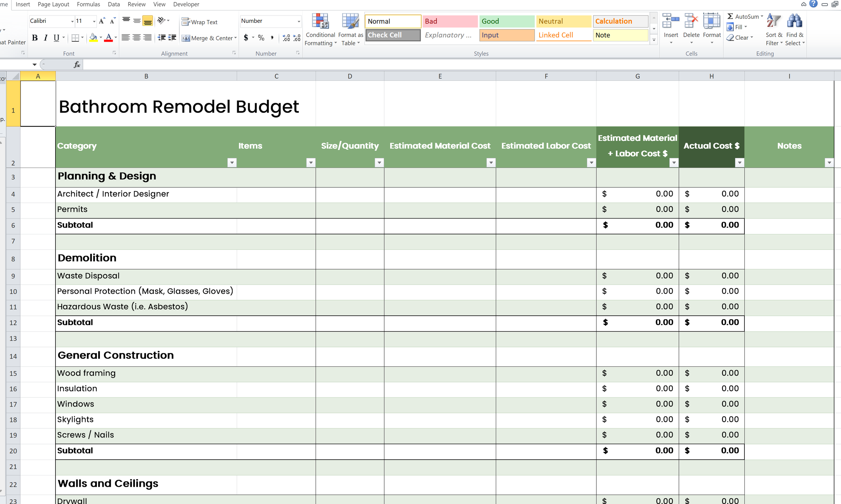
Task: Click the increase decimal icon
Action: click(x=286, y=38)
